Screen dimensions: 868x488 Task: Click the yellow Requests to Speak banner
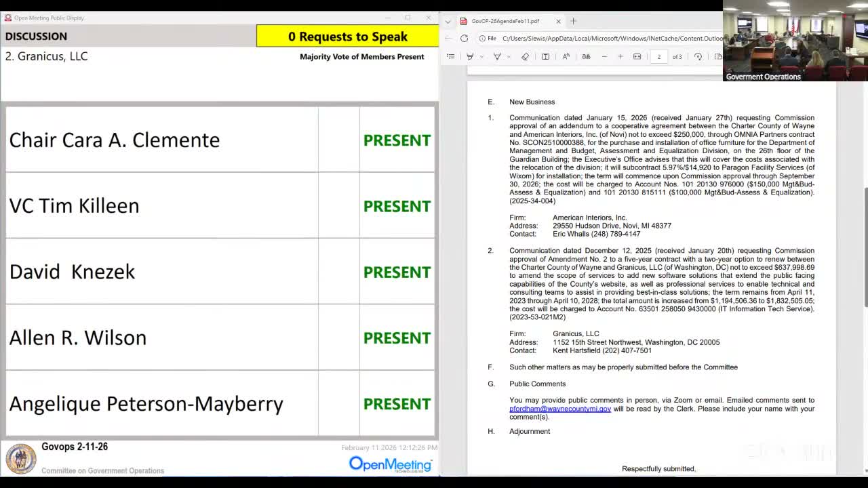(x=347, y=37)
